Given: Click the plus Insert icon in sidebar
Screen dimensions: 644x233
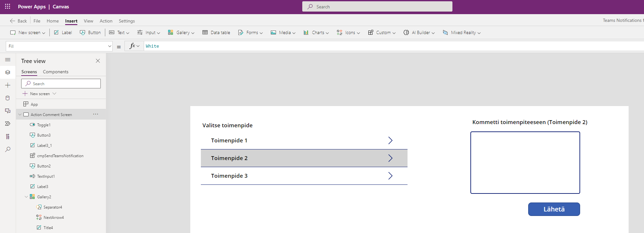Looking at the screenshot, I should coord(8,85).
